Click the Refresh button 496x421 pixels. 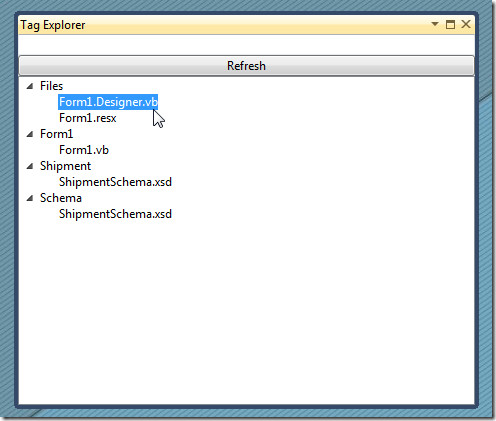246,66
